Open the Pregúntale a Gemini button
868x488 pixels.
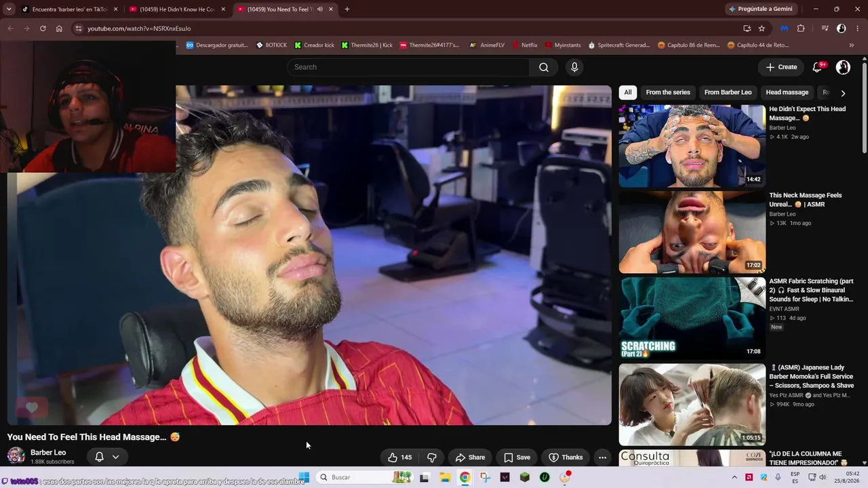(x=759, y=9)
